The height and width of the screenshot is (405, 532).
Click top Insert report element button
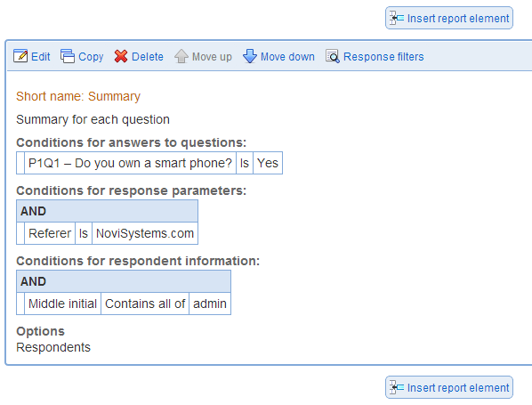449,18
